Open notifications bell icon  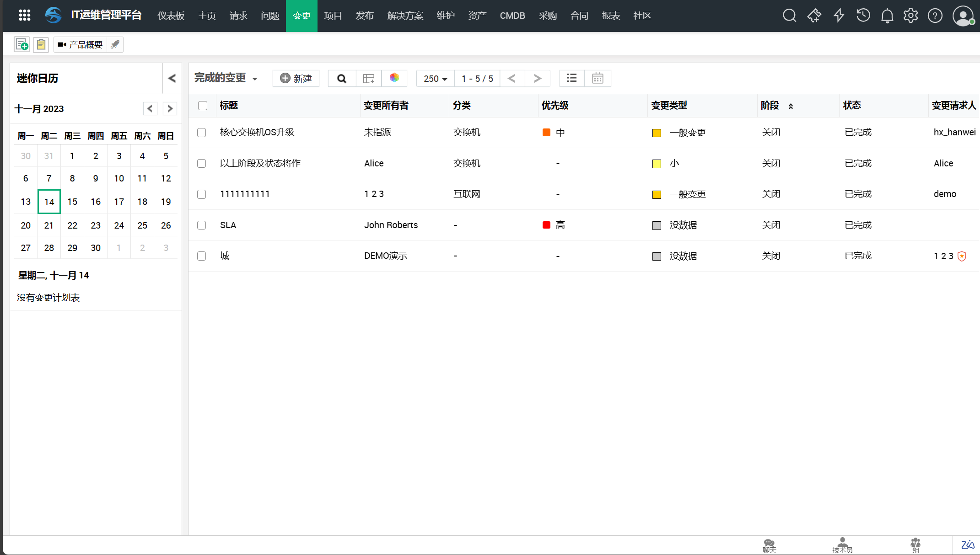887,16
